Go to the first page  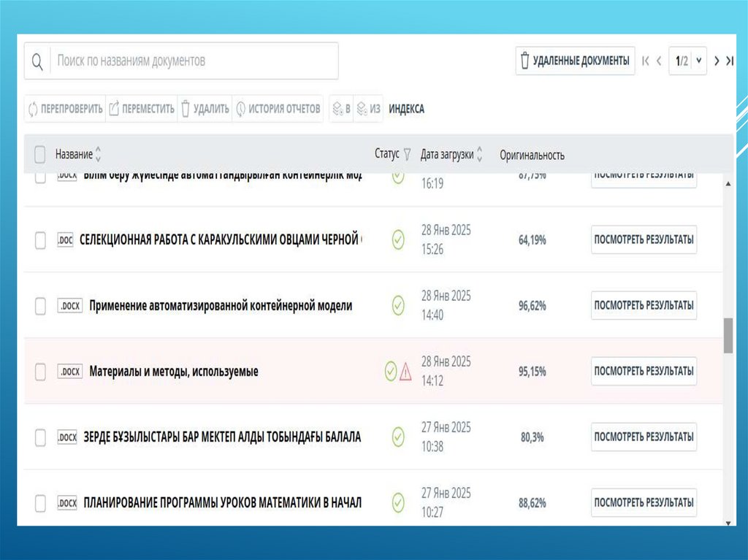tap(646, 61)
